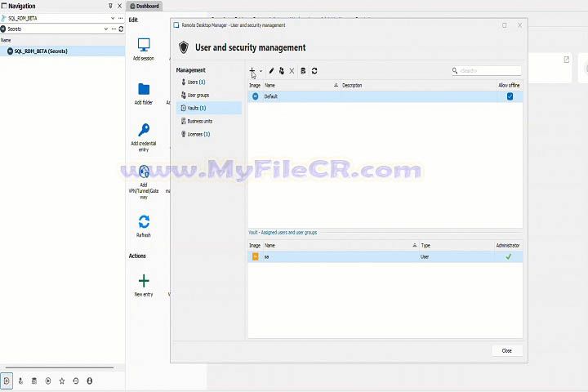The image size is (588, 392).
Task: Click the Allow offline column header
Action: coord(509,86)
